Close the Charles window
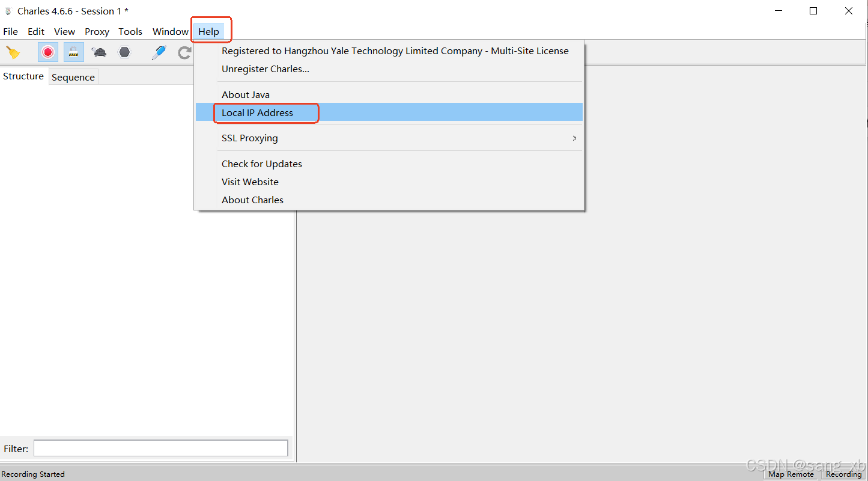Viewport: 868px width, 481px height. pyautogui.click(x=849, y=11)
